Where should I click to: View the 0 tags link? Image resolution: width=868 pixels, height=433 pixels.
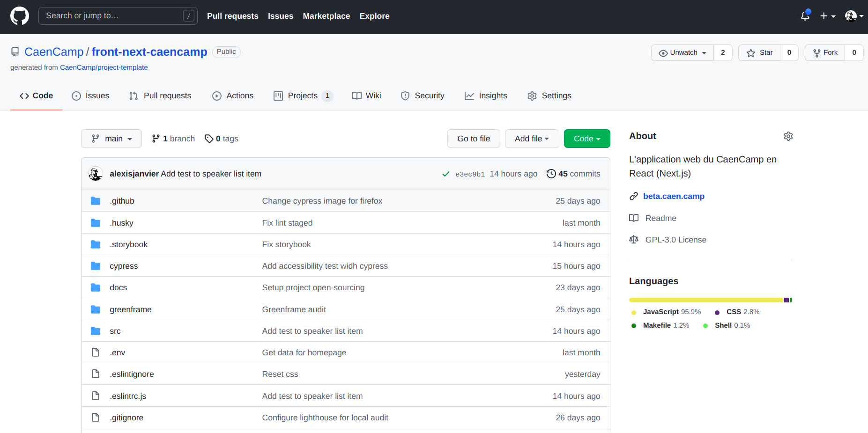click(x=222, y=139)
